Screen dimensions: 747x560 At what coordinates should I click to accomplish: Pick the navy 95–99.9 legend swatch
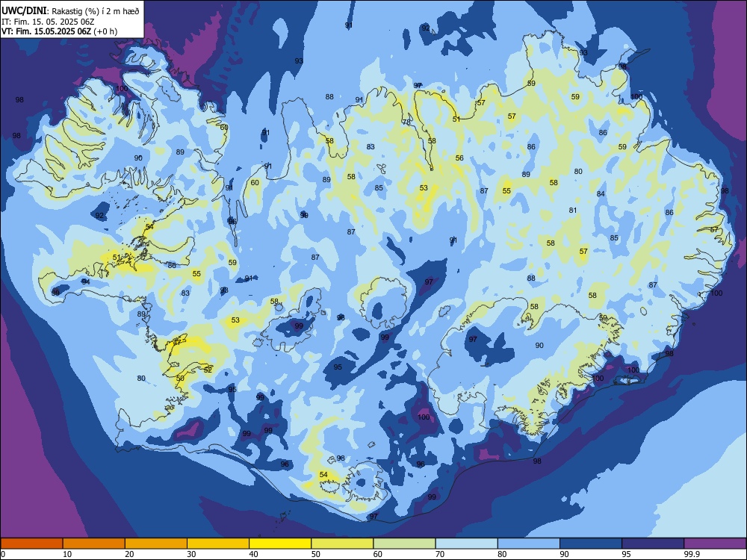click(x=653, y=544)
